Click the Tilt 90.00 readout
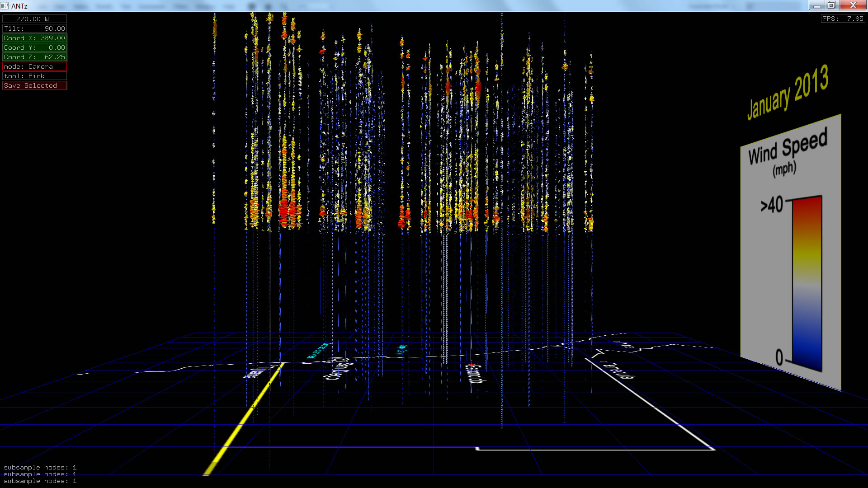This screenshot has height=488, width=868. coord(34,28)
